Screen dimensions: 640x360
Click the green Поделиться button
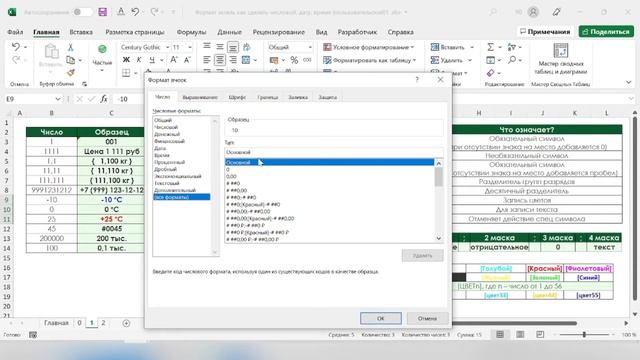[x=606, y=31]
